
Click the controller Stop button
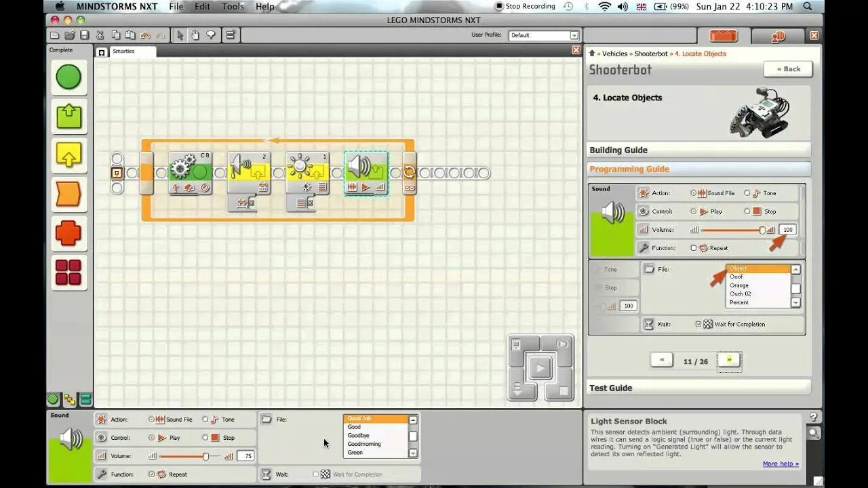(564, 391)
